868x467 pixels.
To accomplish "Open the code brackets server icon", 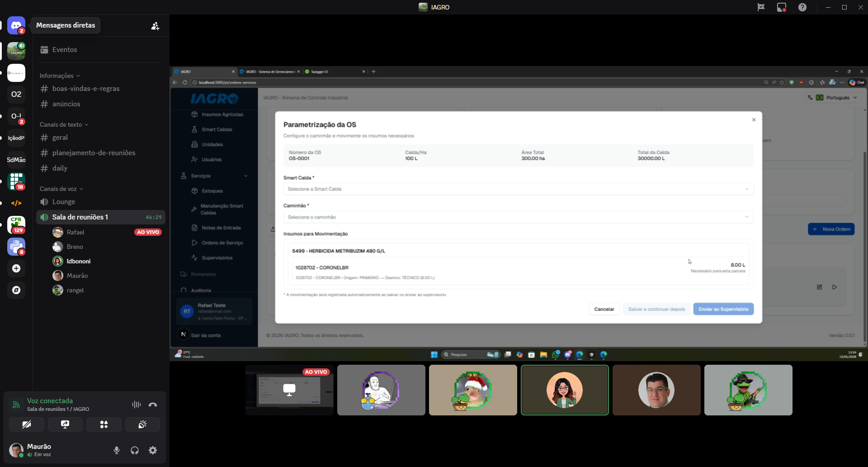I will [16, 203].
